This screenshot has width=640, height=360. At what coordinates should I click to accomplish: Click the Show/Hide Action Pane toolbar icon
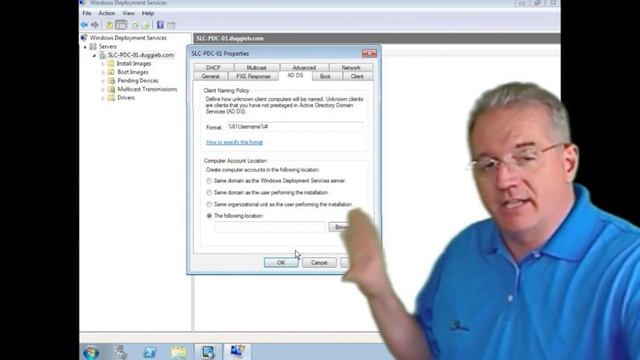click(x=171, y=25)
